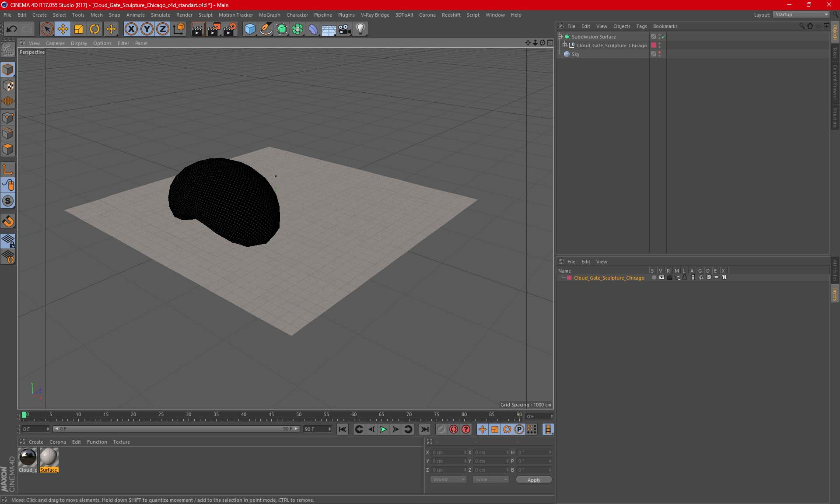
Task: Click Make Editable icon in left palette
Action: pos(8,49)
